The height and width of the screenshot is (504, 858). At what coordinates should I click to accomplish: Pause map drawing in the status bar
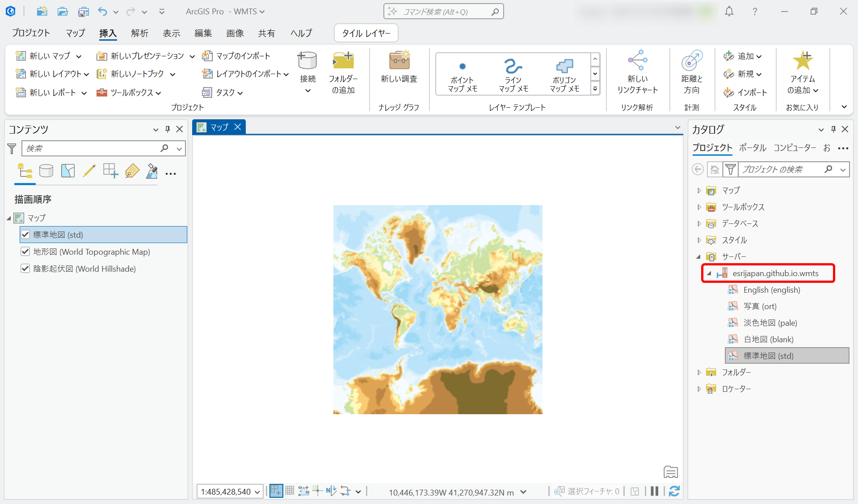pos(655,491)
